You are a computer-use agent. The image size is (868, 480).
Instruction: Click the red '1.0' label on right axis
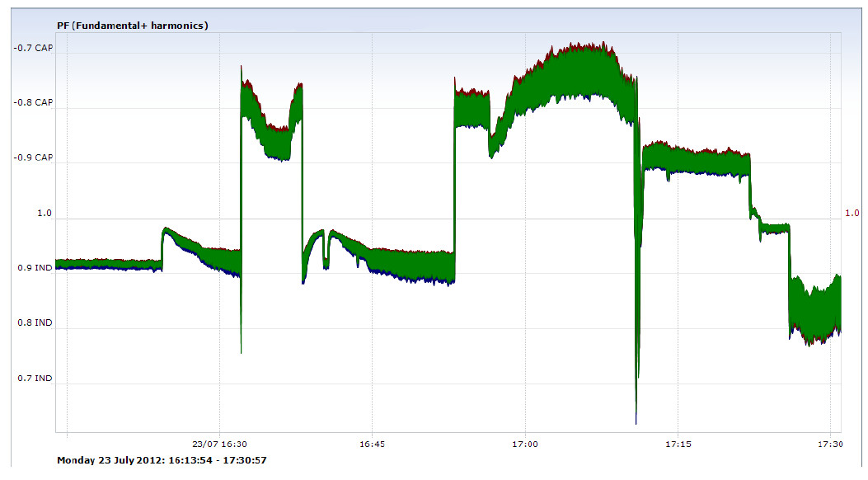[852, 213]
